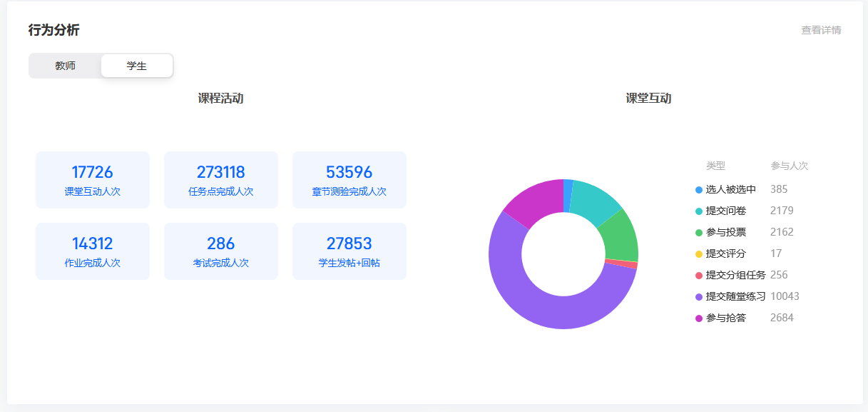Viewport: 868px width, 412px height.
Task: Switch to the 教师 tab
Action: point(65,66)
